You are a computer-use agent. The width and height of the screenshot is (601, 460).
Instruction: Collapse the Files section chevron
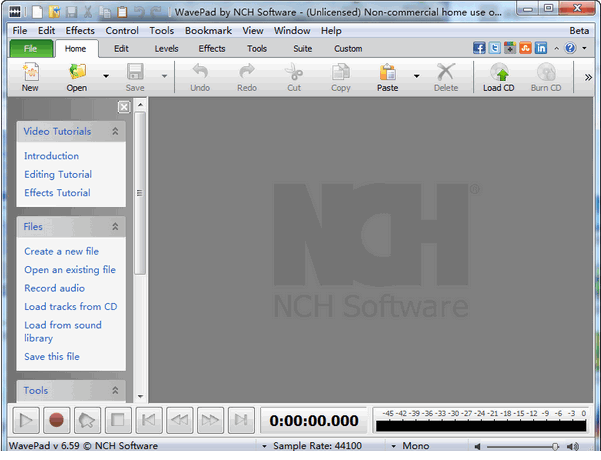click(x=115, y=227)
